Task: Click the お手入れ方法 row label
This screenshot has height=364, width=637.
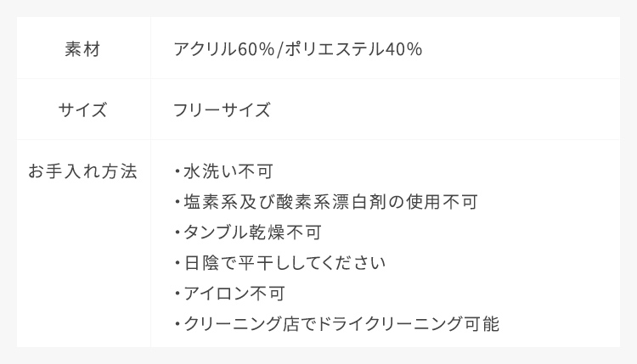Action: tap(82, 171)
